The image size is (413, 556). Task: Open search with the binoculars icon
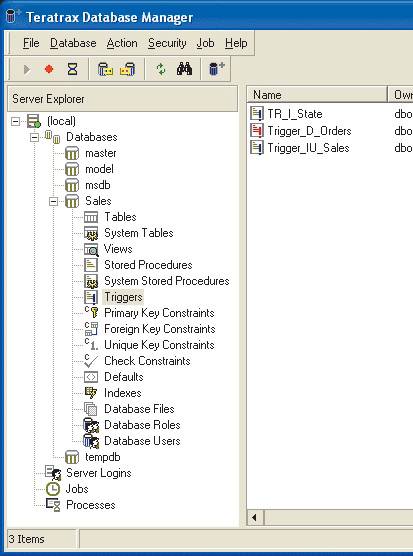184,69
